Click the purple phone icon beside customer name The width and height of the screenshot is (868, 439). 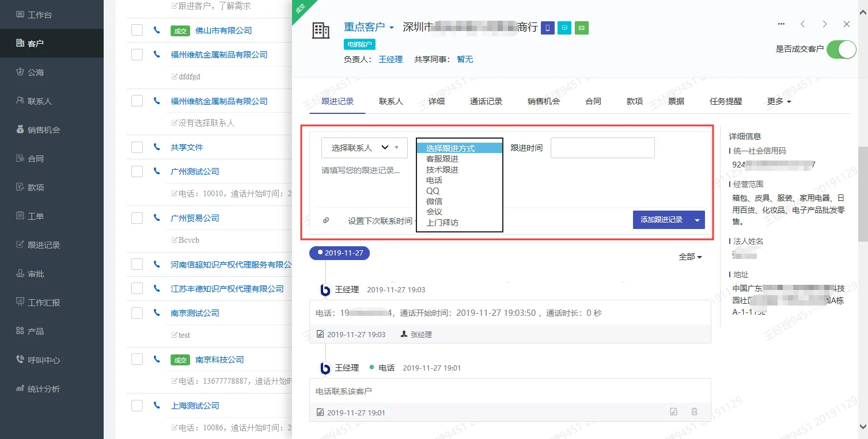tap(548, 28)
